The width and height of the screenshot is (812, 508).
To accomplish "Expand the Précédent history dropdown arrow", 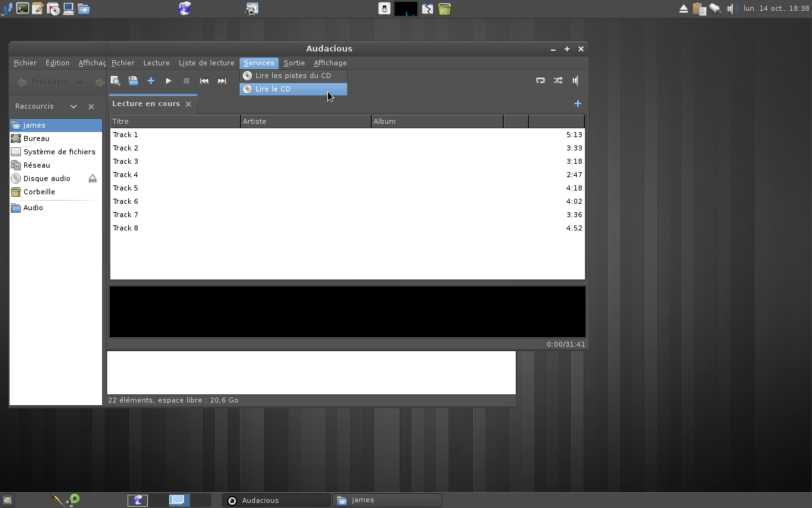I will 79,82.
